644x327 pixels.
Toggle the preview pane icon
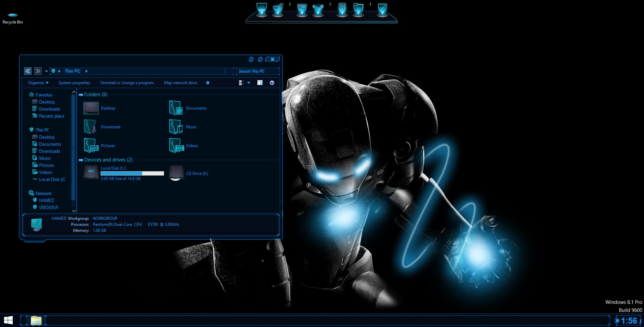[260, 83]
